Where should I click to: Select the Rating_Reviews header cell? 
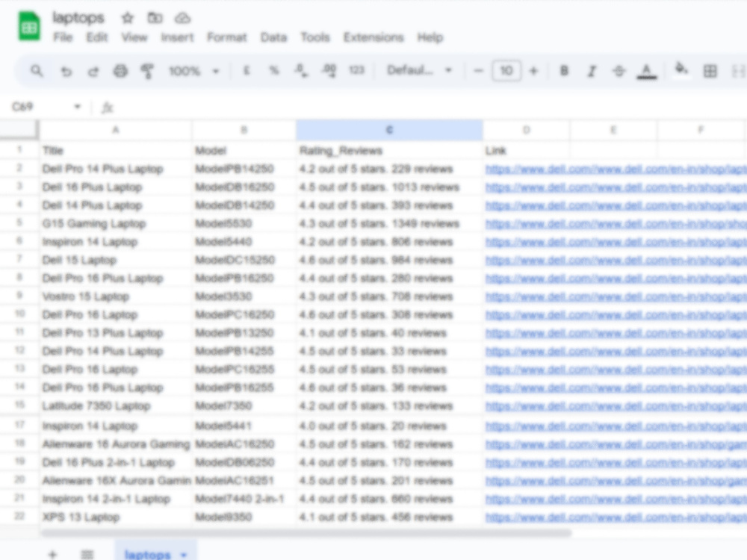[x=389, y=151]
